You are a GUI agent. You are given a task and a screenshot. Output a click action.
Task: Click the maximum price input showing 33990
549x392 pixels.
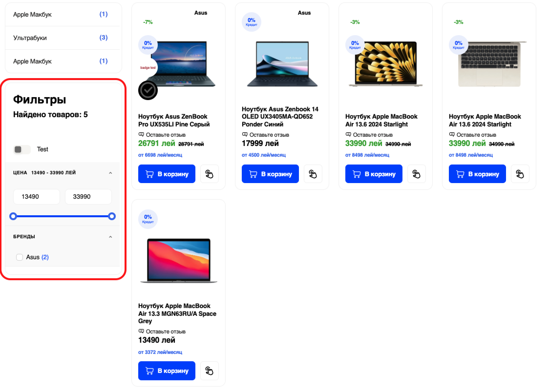88,196
